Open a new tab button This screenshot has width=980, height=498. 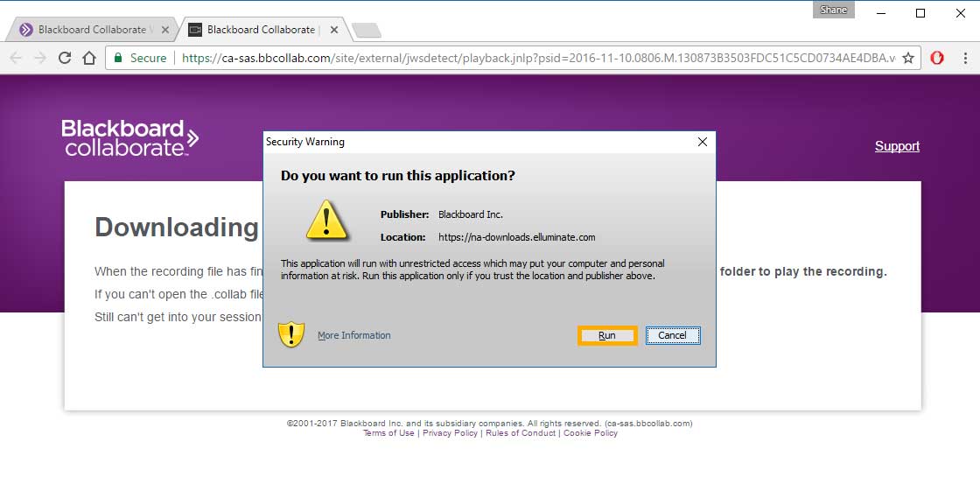tap(367, 30)
